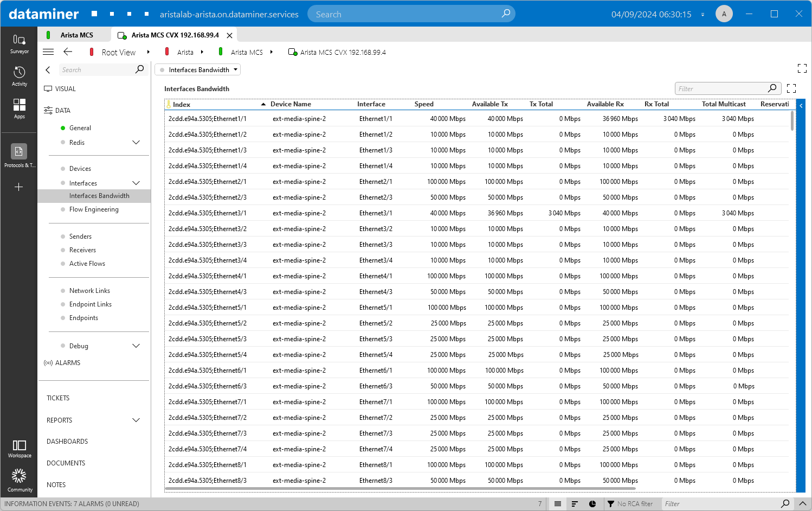Click Arista MCS breadcrumb link
This screenshot has height=511, width=812.
[x=247, y=53]
